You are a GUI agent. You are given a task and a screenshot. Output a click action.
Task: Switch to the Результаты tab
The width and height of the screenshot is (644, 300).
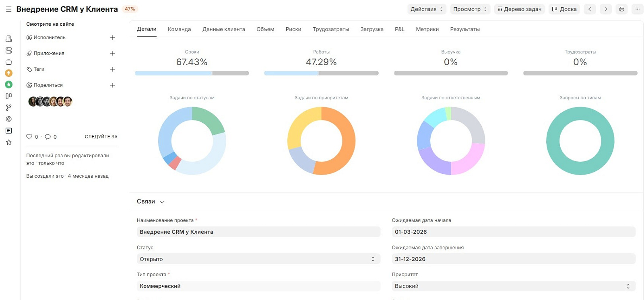[x=465, y=29]
